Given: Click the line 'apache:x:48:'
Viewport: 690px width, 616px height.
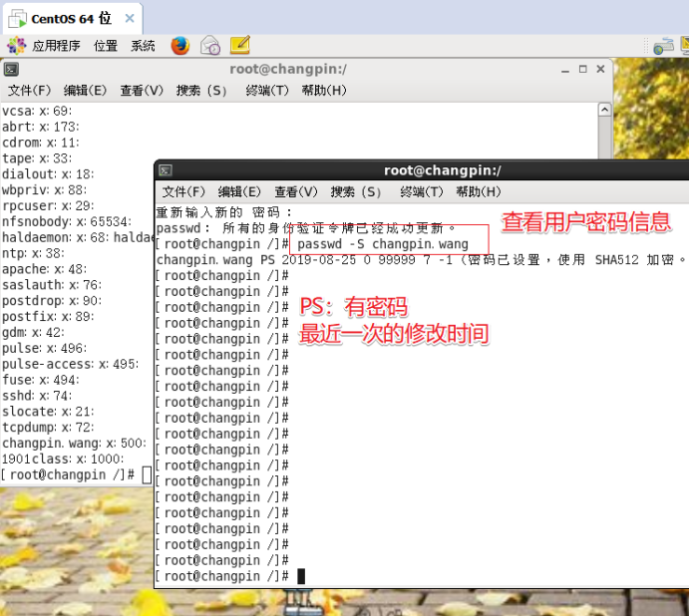Looking at the screenshot, I should 45,269.
